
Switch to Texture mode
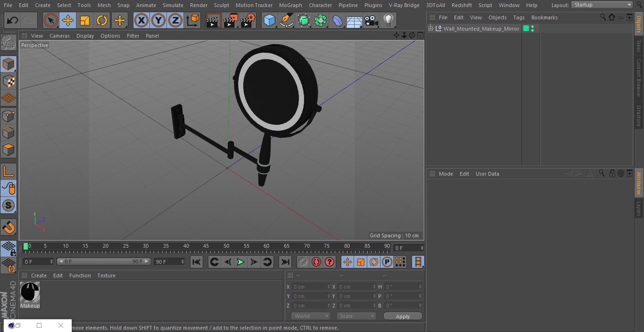point(8,81)
